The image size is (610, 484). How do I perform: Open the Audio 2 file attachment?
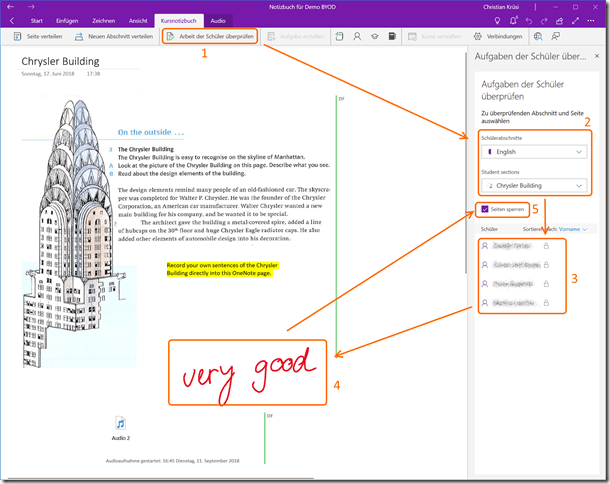121,425
